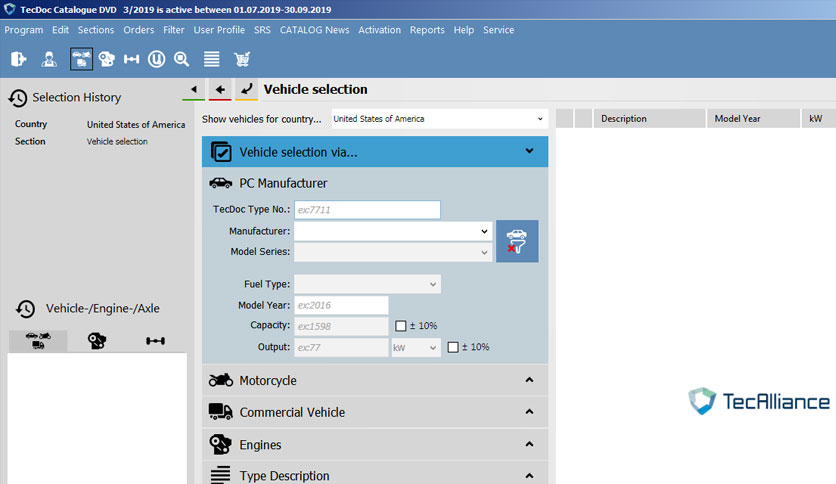The height and width of the screenshot is (484, 836).
Task: Click the Model Year input field
Action: coord(341,305)
